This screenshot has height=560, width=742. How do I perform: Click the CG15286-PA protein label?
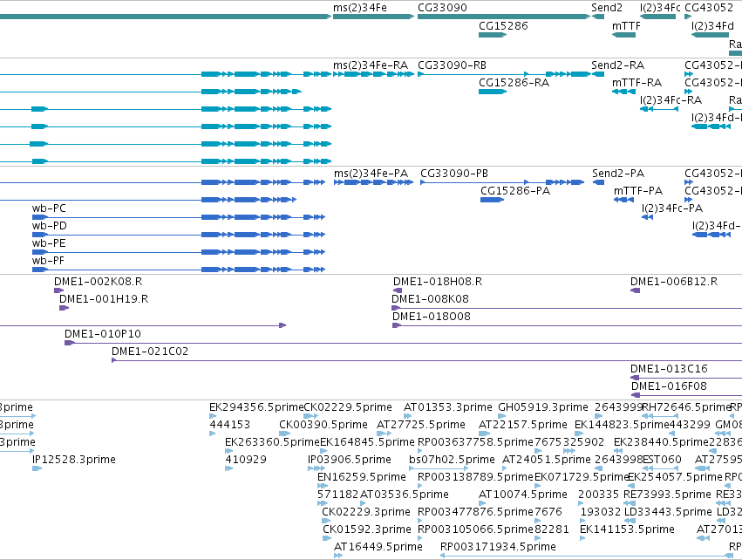(x=514, y=191)
